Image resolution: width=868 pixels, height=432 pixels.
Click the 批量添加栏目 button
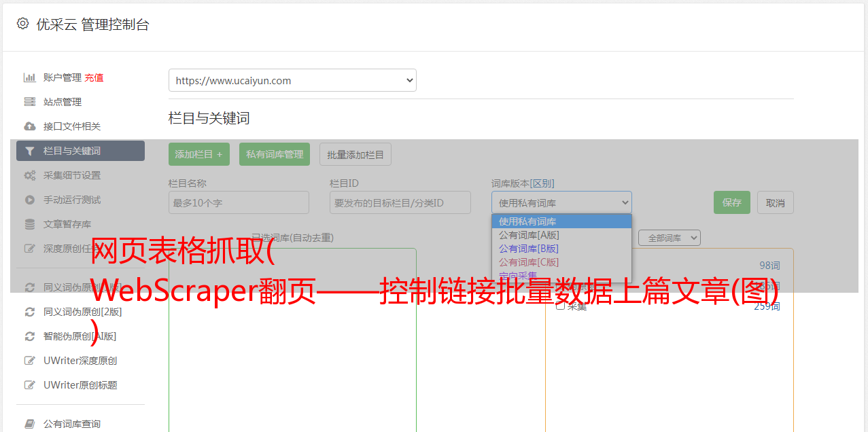(355, 154)
